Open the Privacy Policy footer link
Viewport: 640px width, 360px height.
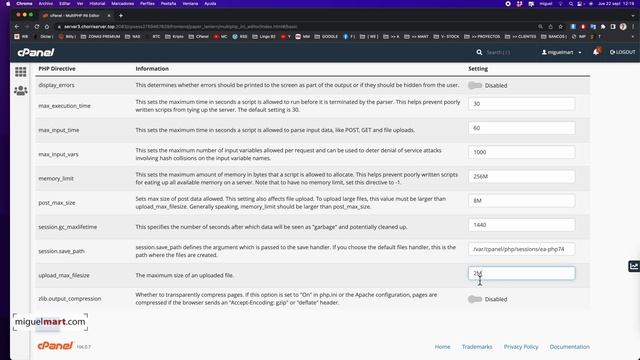coord(521,347)
